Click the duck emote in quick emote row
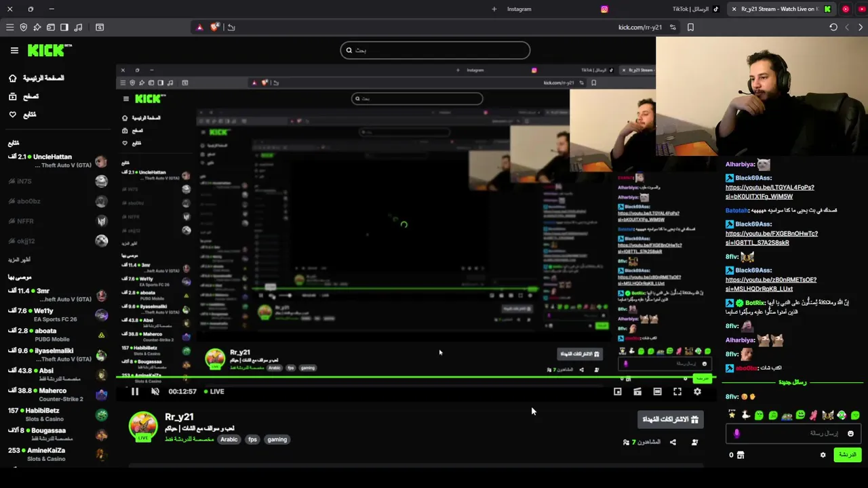868x488 pixels. click(745, 415)
